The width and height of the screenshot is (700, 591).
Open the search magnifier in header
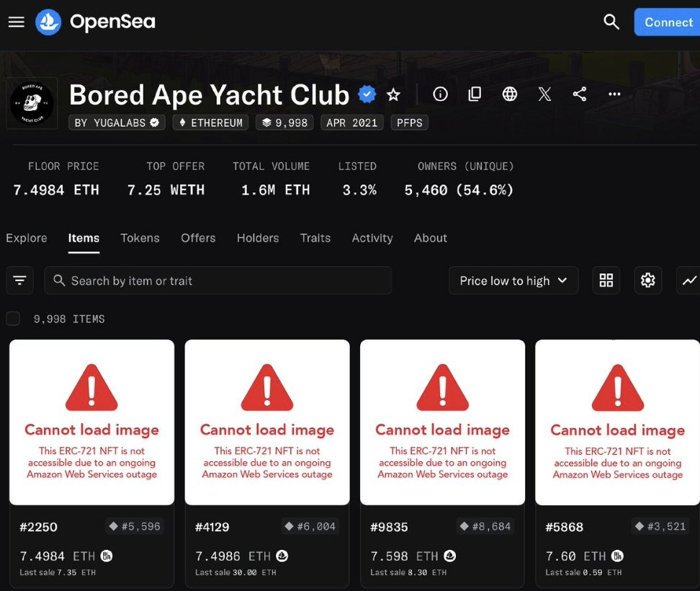[x=611, y=22]
